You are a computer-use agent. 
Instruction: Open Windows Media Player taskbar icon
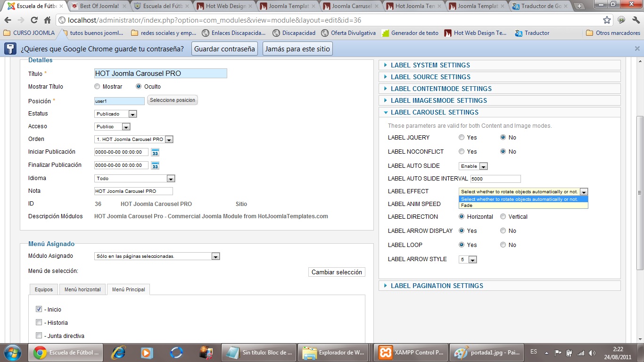tap(147, 352)
